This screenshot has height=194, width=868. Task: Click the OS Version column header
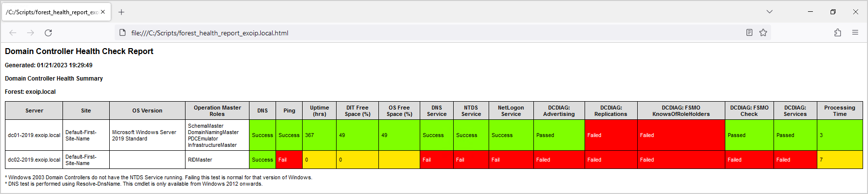pyautogui.click(x=147, y=111)
